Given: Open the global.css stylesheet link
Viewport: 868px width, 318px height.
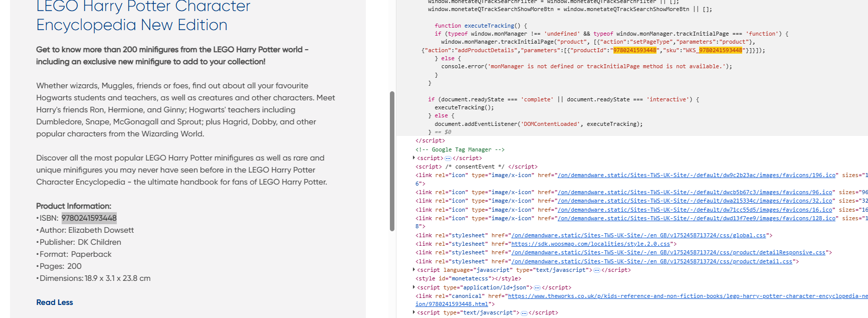Looking at the screenshot, I should 638,235.
